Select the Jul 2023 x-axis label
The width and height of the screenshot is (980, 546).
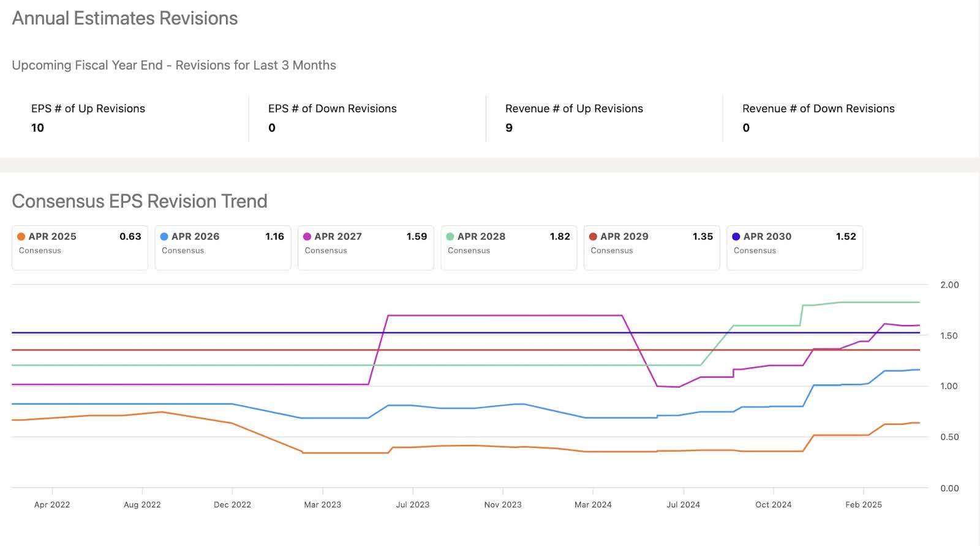click(412, 505)
